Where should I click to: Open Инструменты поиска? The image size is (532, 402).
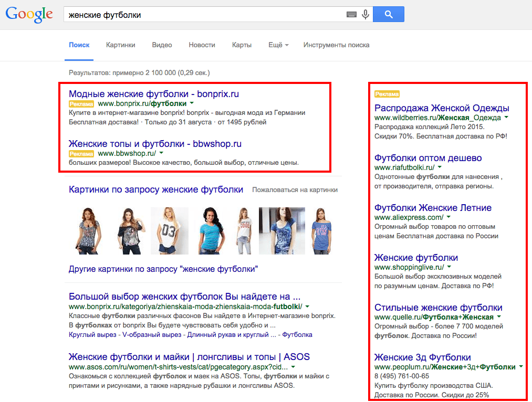[336, 45]
